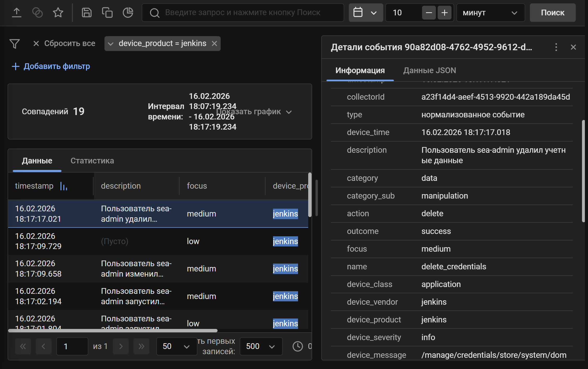Switch to the Статистика tab
The width and height of the screenshot is (588, 369).
click(92, 161)
